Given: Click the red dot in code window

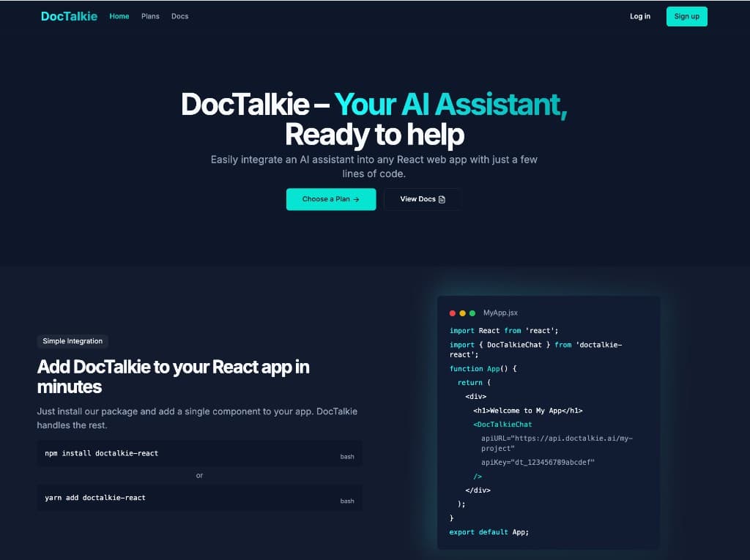Looking at the screenshot, I should coord(453,313).
